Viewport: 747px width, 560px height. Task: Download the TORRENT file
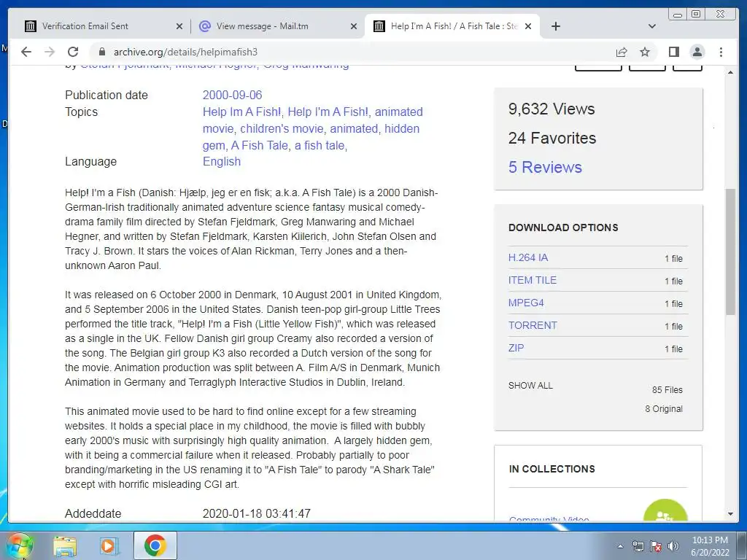(533, 325)
